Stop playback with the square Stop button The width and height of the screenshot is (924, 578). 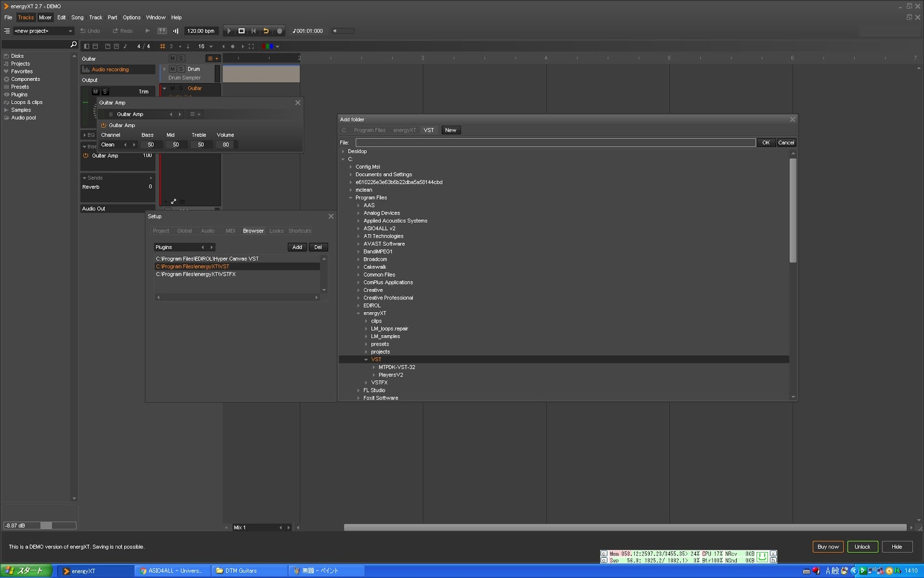[241, 31]
